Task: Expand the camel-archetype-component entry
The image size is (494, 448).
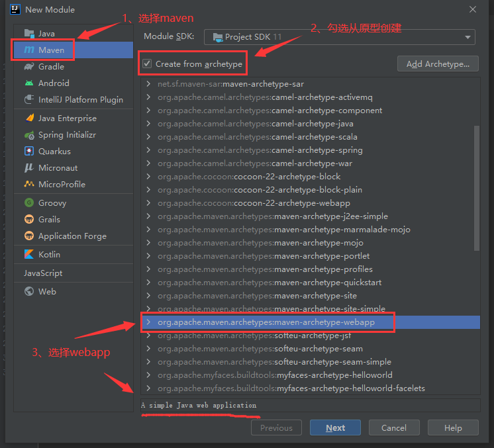Action: coord(148,111)
